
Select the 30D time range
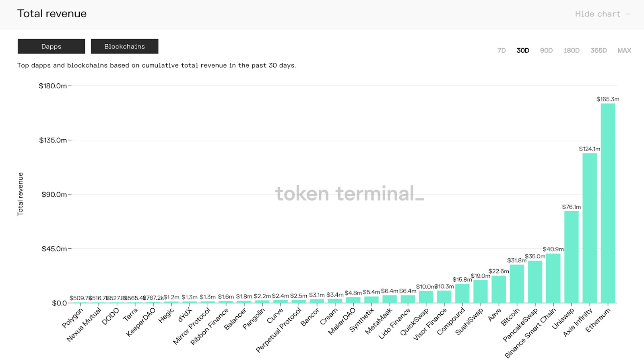(x=523, y=50)
